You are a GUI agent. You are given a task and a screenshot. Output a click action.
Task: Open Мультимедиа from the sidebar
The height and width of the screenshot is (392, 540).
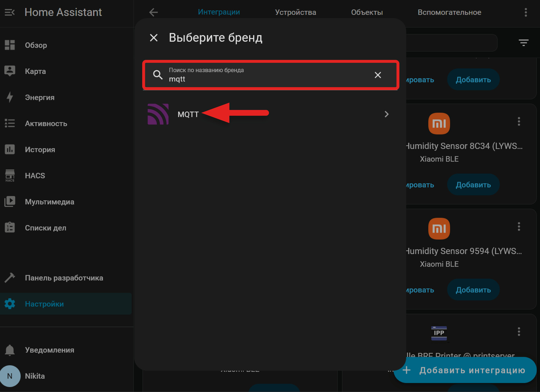tap(49, 202)
